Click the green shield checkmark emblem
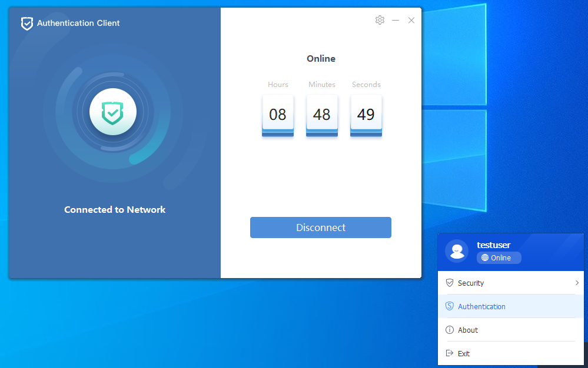This screenshot has height=368, width=588. 113,112
